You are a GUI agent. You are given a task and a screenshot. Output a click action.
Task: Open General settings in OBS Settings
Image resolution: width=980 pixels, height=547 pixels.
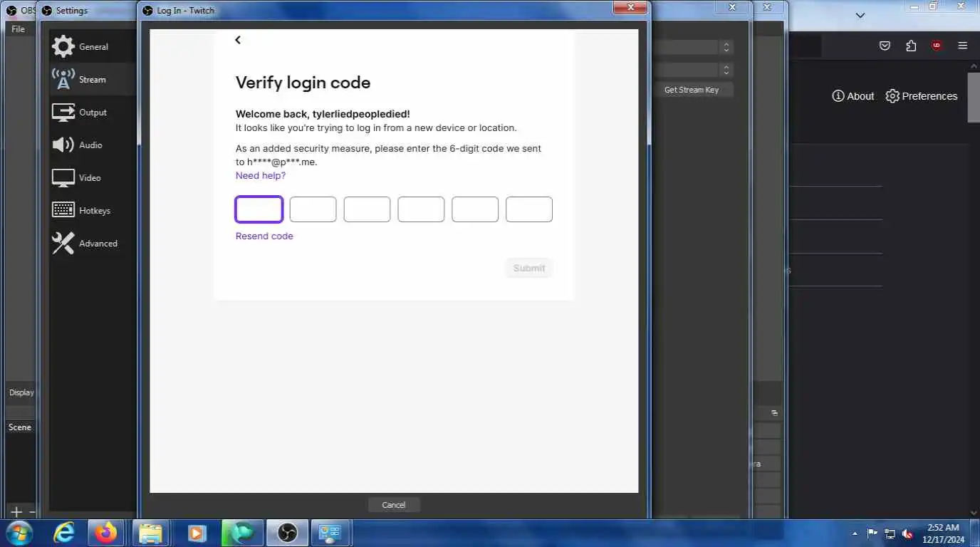coord(93,47)
